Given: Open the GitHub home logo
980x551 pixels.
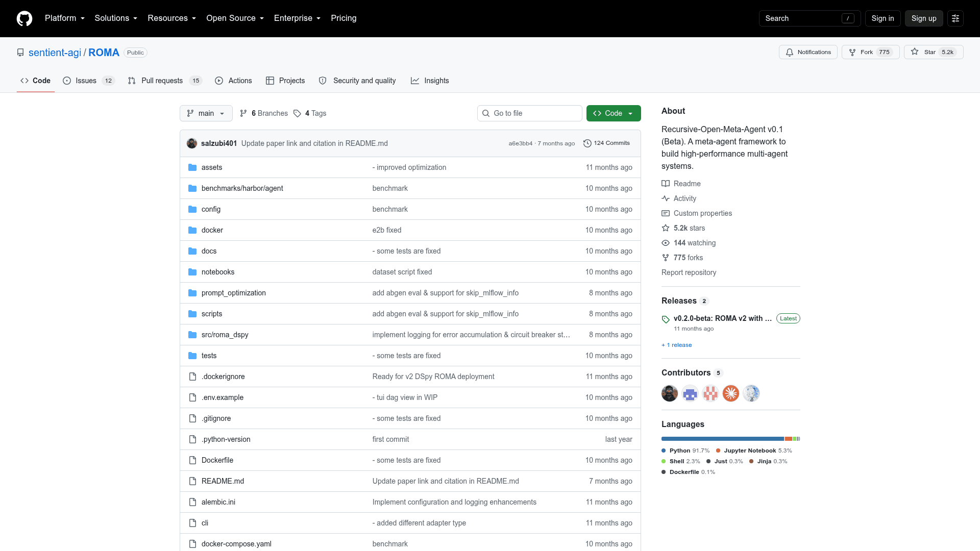Looking at the screenshot, I should click(x=24, y=18).
